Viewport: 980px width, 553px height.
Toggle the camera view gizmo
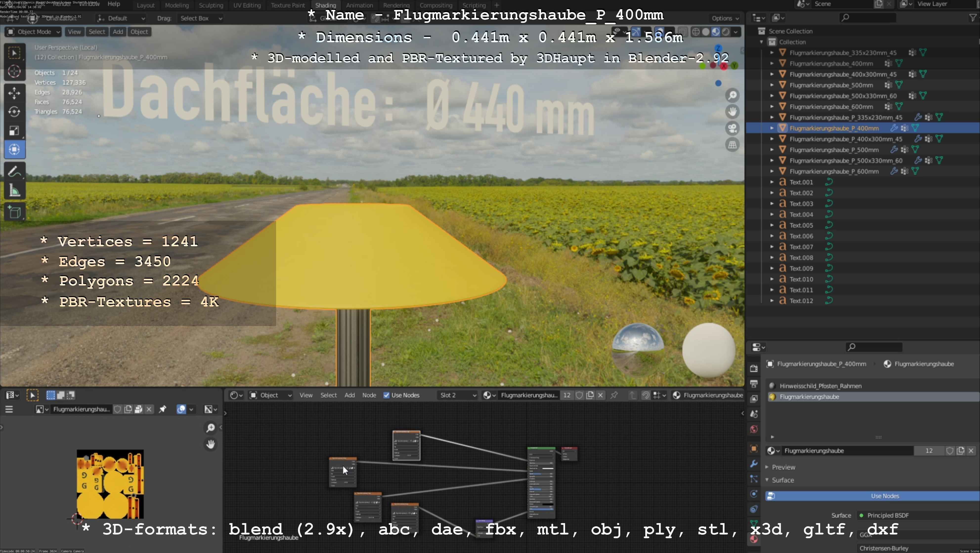tap(732, 128)
